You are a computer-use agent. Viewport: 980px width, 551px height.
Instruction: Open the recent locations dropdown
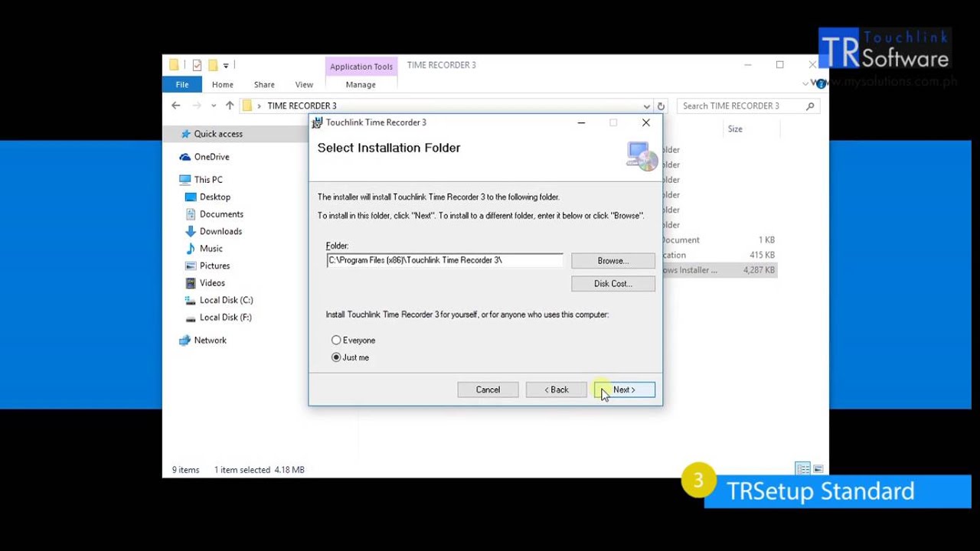(214, 106)
